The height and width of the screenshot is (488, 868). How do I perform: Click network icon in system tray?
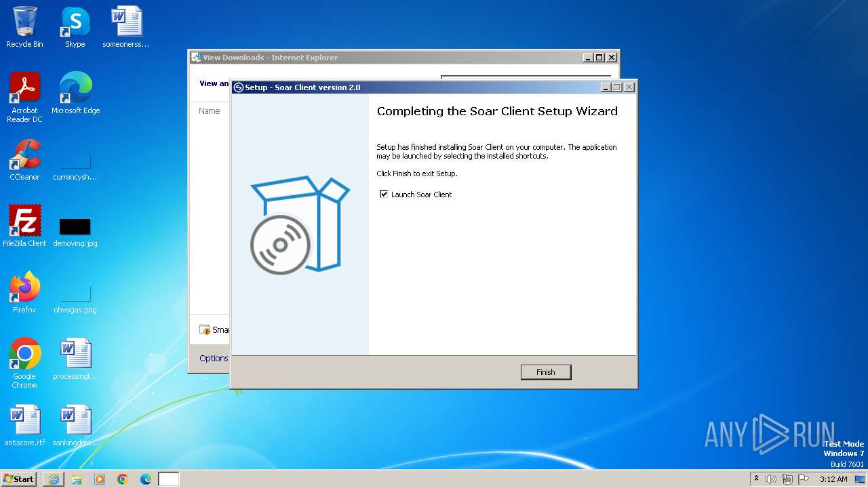click(787, 479)
